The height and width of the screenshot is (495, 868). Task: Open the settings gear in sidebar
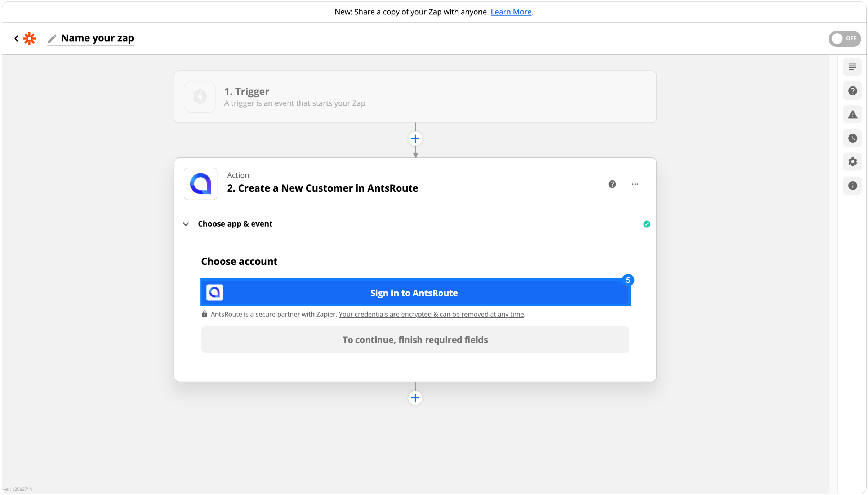click(852, 162)
